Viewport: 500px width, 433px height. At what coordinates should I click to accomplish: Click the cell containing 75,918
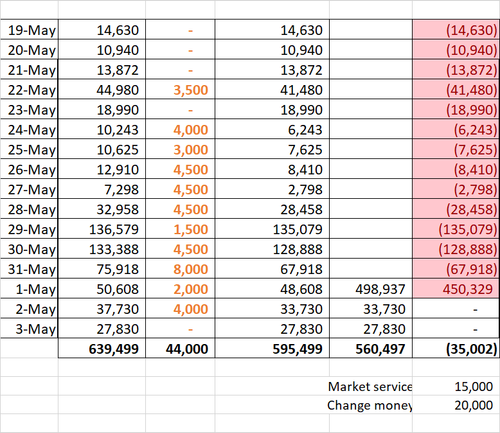(x=102, y=269)
